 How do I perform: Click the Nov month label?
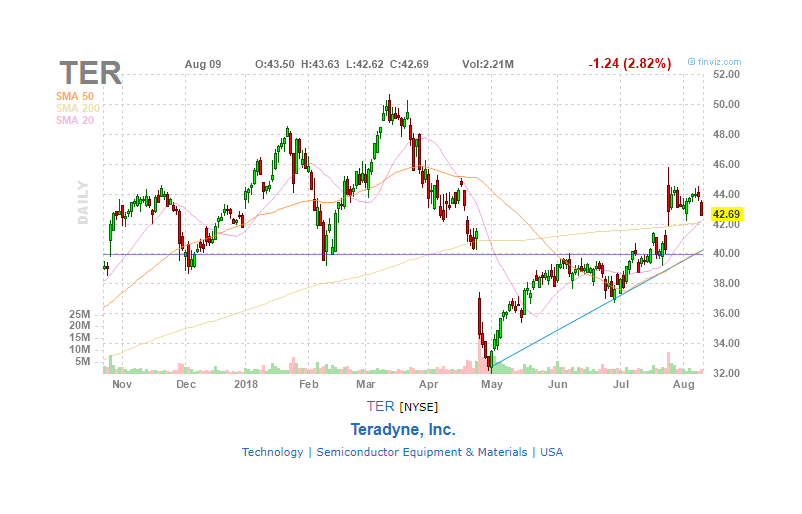tap(122, 385)
